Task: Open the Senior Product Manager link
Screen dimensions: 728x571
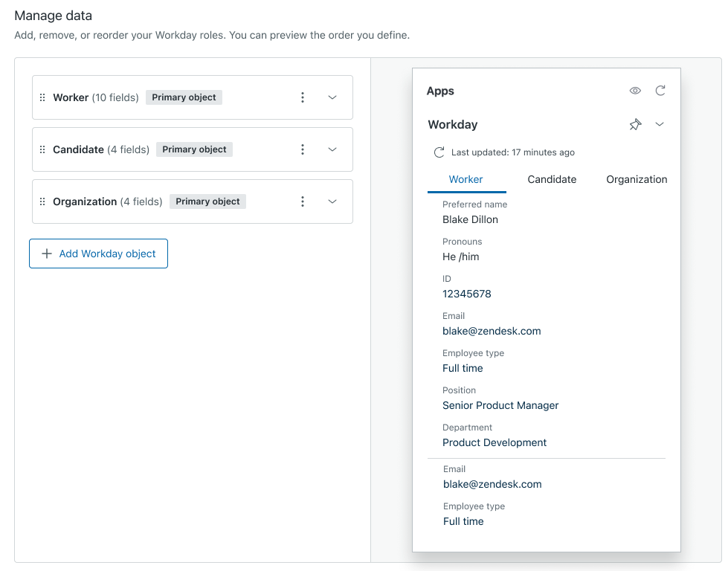Action: click(500, 405)
